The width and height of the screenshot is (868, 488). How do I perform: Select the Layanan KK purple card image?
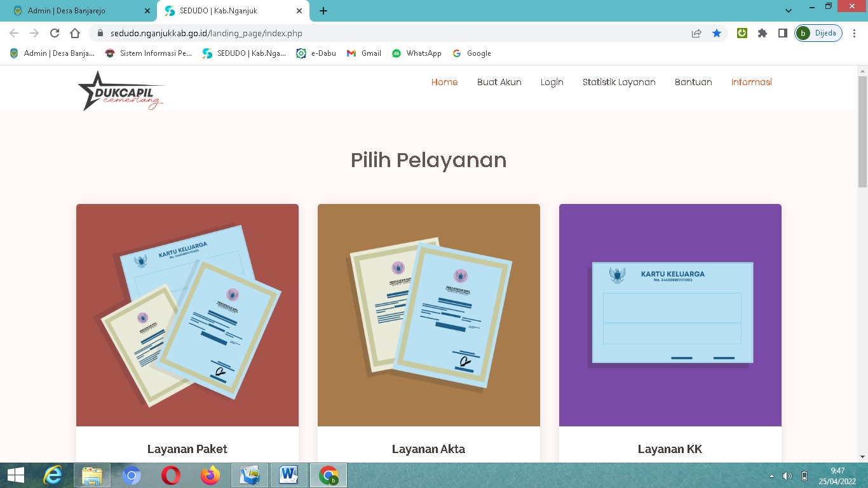[670, 315]
